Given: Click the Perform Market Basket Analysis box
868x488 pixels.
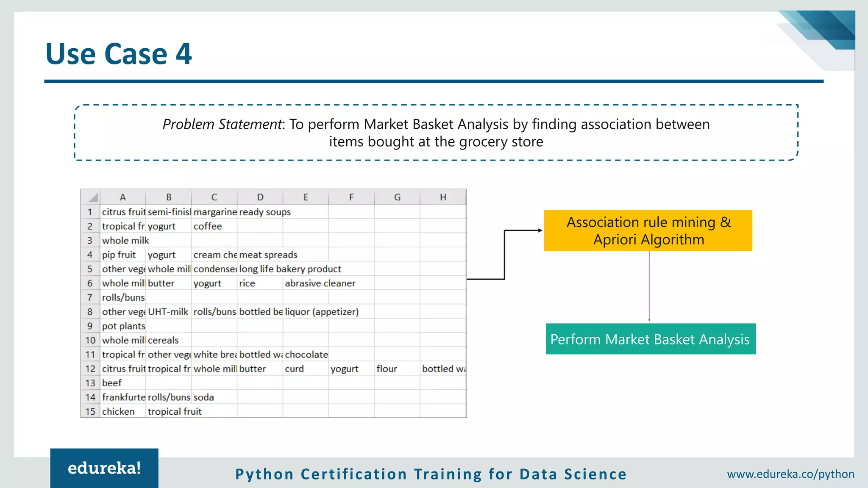Looking at the screenshot, I should tap(650, 339).
